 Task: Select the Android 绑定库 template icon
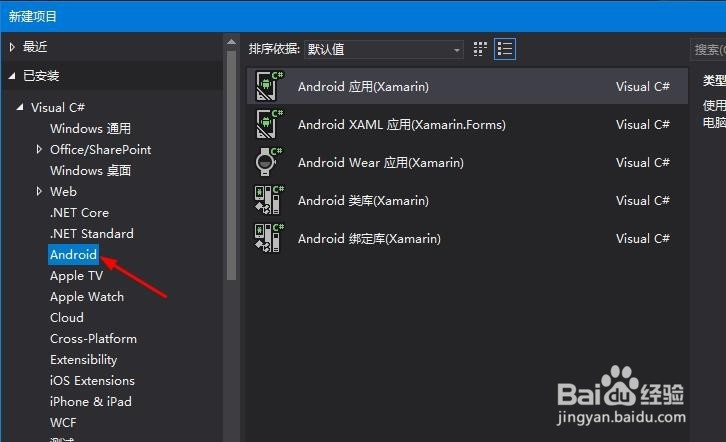click(x=269, y=238)
